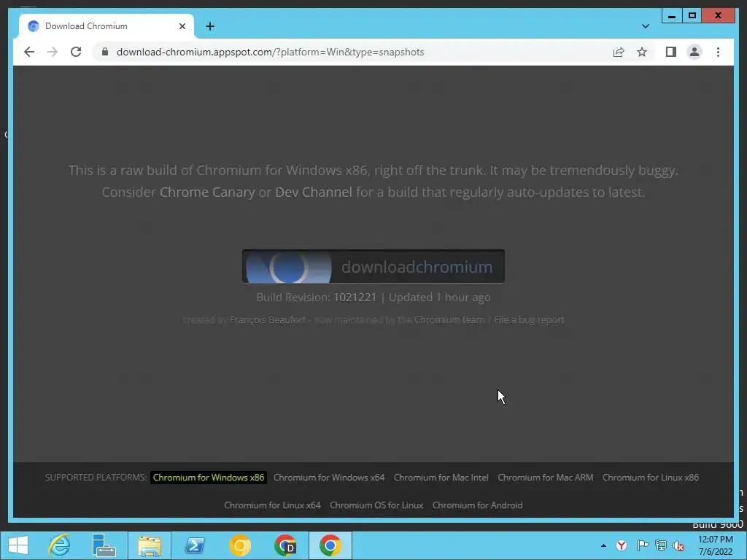Launch Internet Explorer from the taskbar
747x560 pixels.
(59, 545)
